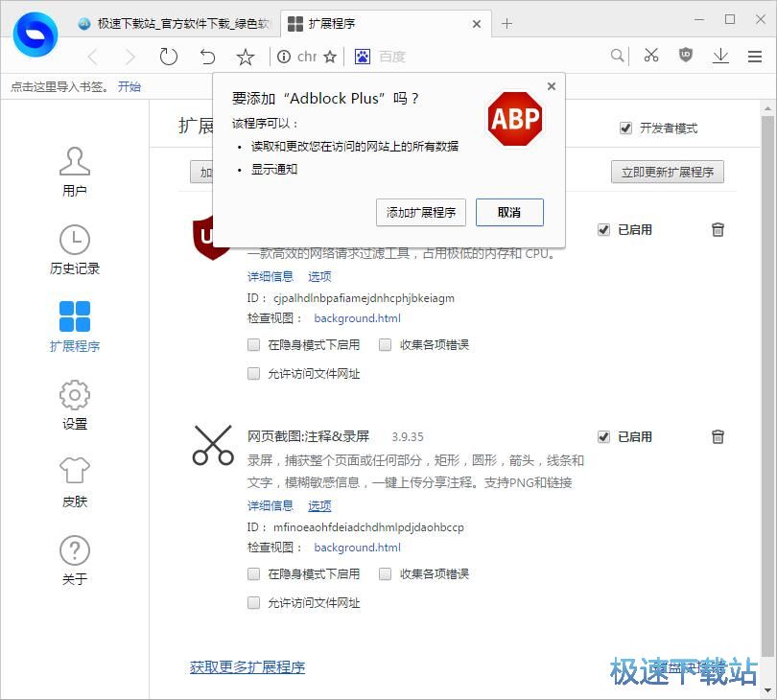Screen dimensions: 777x700
Task: Click the search magnifier icon
Action: click(619, 56)
